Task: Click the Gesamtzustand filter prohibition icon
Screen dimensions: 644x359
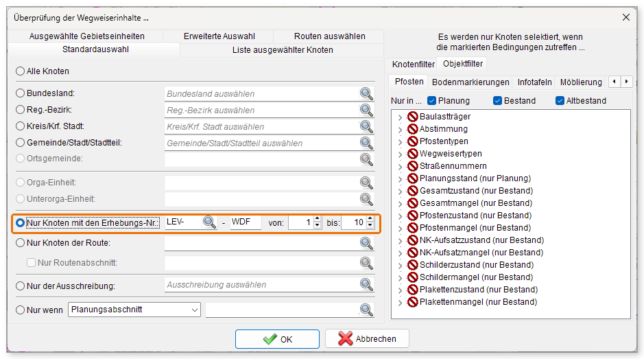Action: tap(412, 191)
